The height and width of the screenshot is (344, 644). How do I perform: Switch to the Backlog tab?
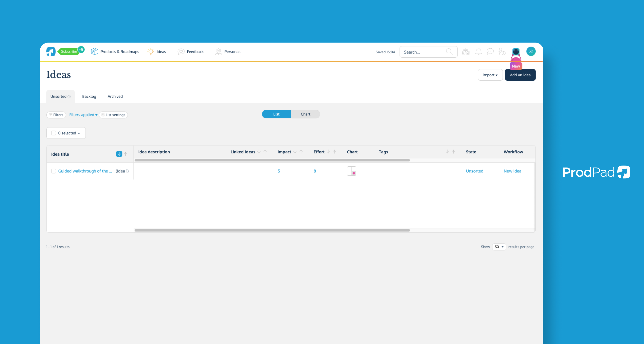coord(89,96)
